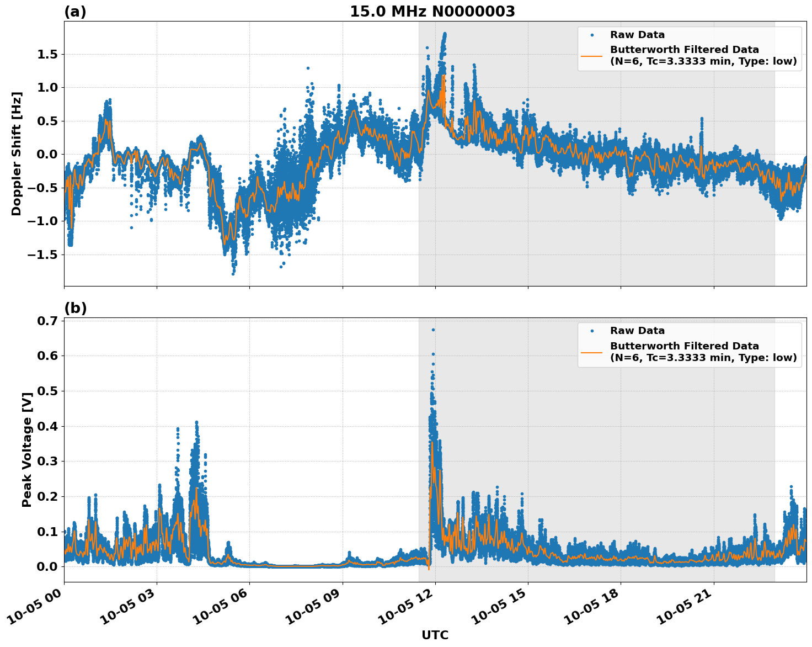812x647 pixels.
Task: Select the 15.0 MHz N0000003 title
Action: (x=434, y=9)
